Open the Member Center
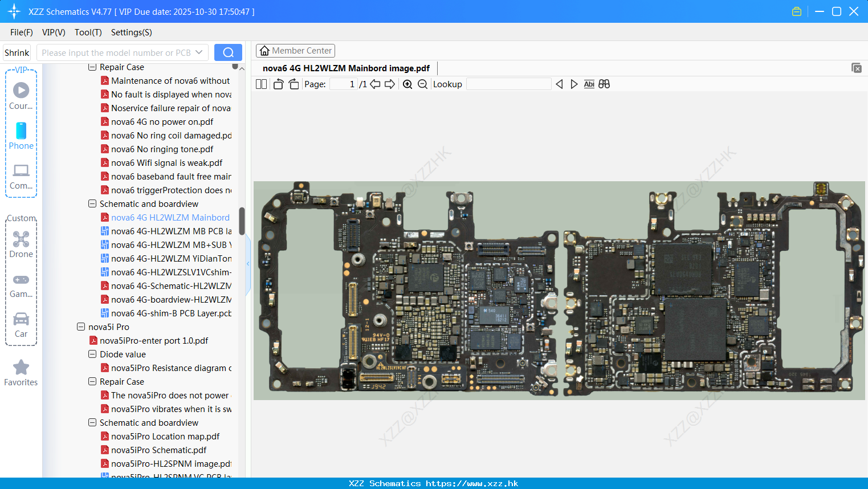Screen dimensions: 868x489 pos(295,51)
